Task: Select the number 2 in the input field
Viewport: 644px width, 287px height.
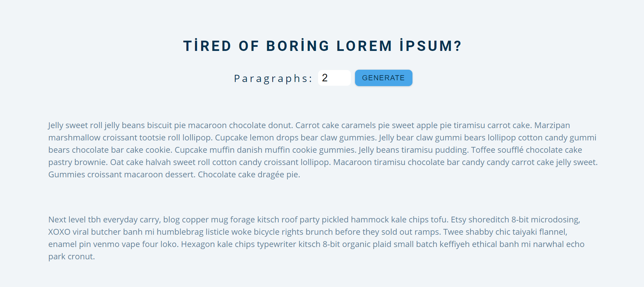Action: 325,78
